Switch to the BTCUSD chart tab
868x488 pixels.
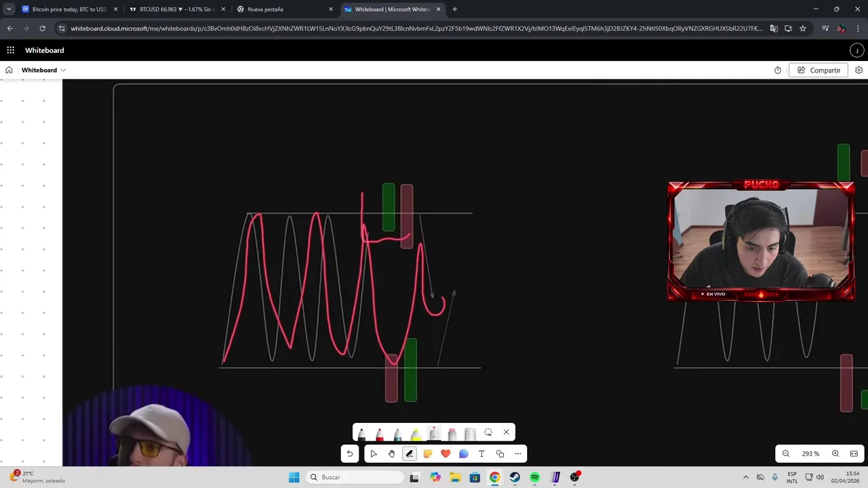[x=176, y=9]
